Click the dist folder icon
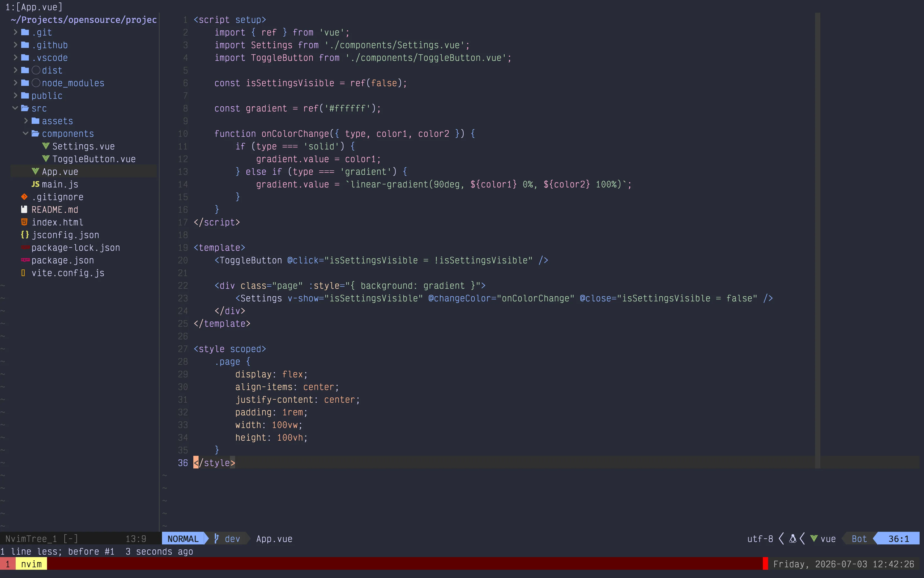The width and height of the screenshot is (924, 578). pos(25,70)
